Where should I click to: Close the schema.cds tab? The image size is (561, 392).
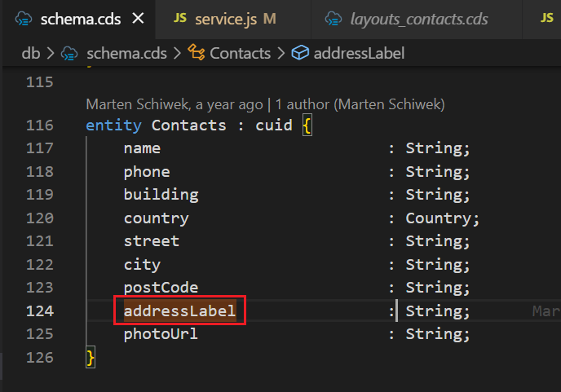pyautogui.click(x=138, y=18)
